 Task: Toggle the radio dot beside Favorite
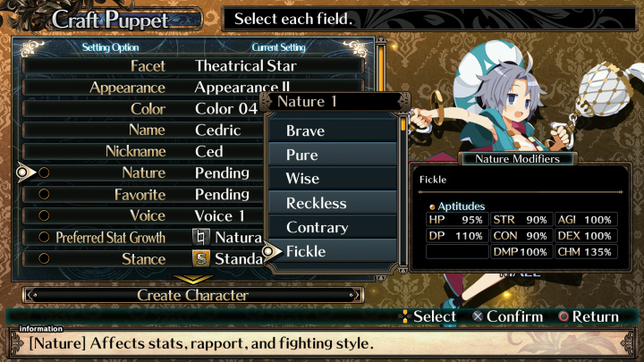pos(44,195)
